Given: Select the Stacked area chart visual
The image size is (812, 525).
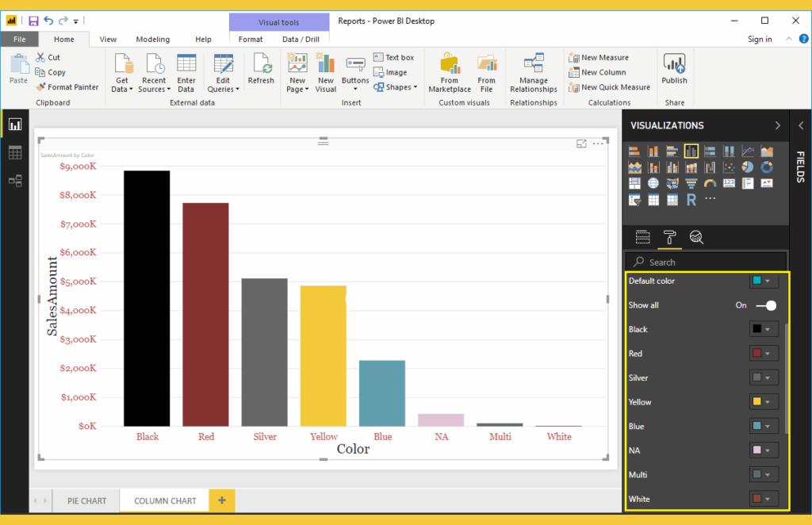Looking at the screenshot, I should tap(634, 167).
